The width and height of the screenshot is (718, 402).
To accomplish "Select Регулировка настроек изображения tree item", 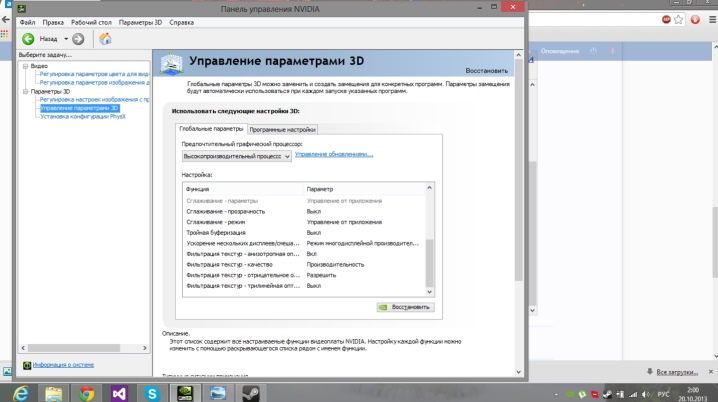I will pos(94,99).
